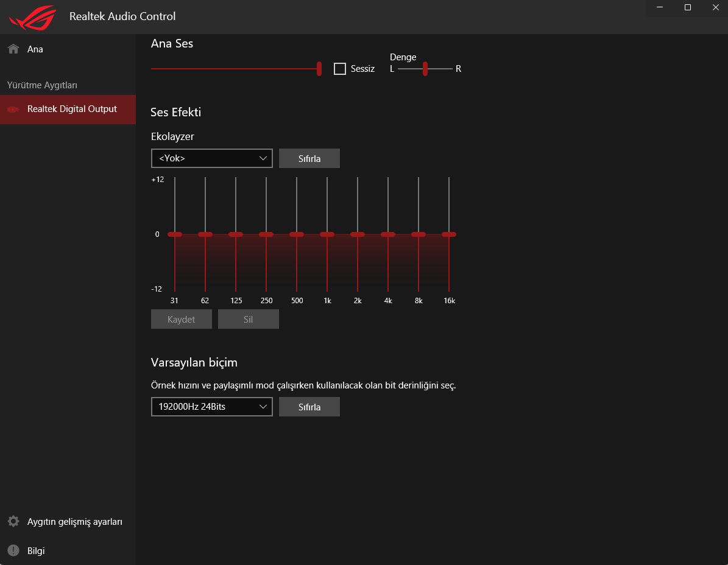728x565 pixels.
Task: Click the 250 Hz equalizer slider handle
Action: (x=266, y=234)
